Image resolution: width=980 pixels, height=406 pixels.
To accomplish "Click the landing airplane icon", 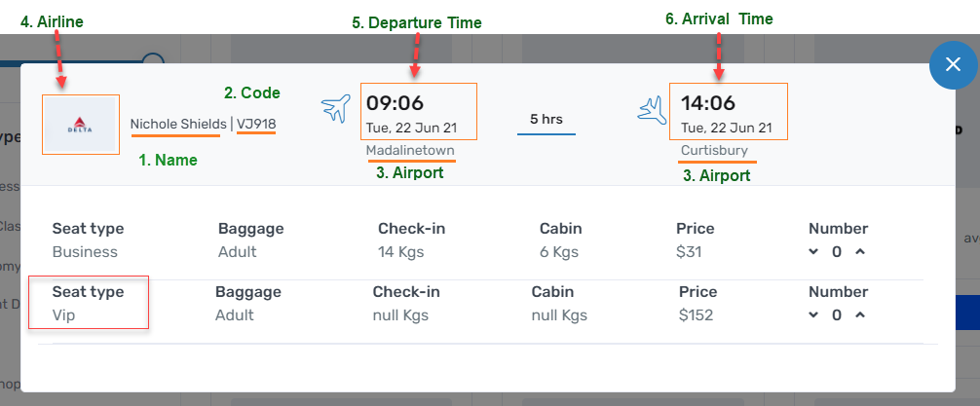I will pos(651,108).
